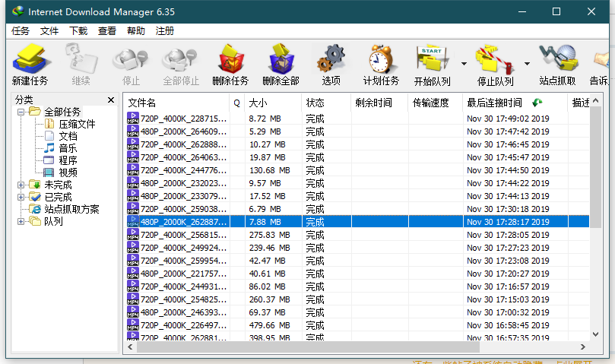Click the 删除全部 toolbar icon
The width and height of the screenshot is (615, 364).
tap(281, 65)
